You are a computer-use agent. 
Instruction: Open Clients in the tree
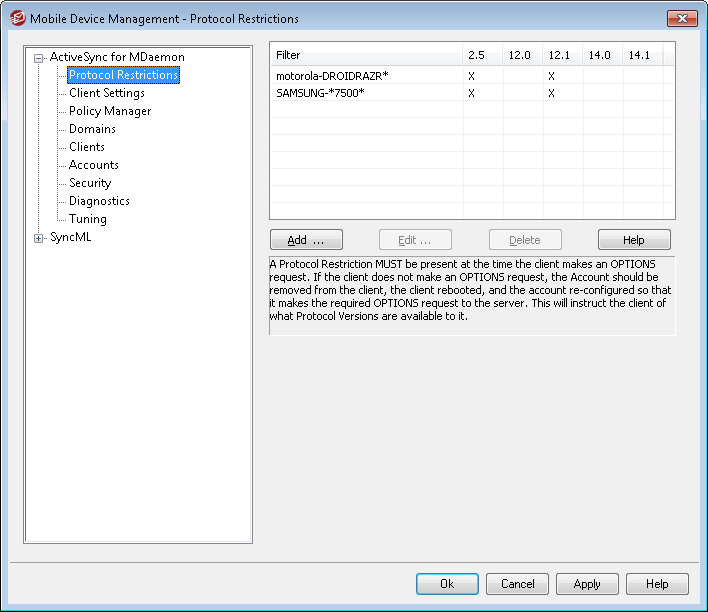pyautogui.click(x=87, y=147)
